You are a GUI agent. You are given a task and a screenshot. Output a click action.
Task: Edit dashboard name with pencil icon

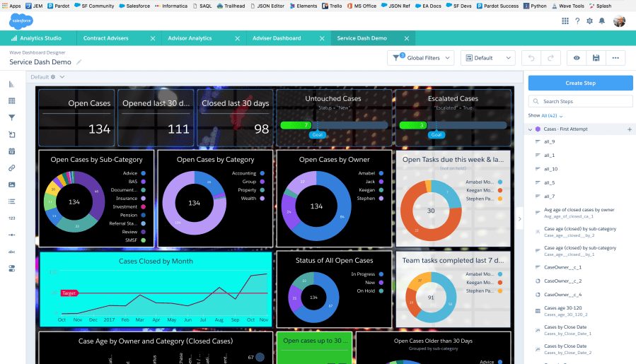point(79,62)
